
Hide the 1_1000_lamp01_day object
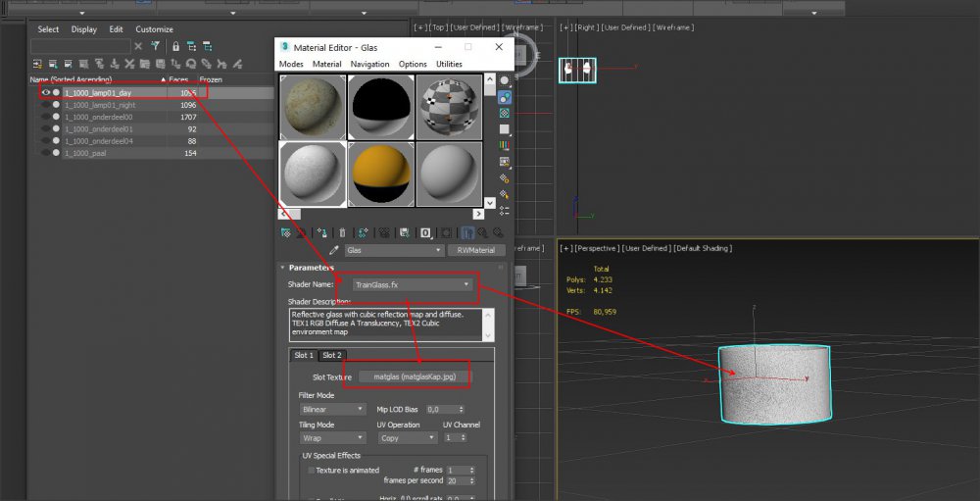coord(46,92)
